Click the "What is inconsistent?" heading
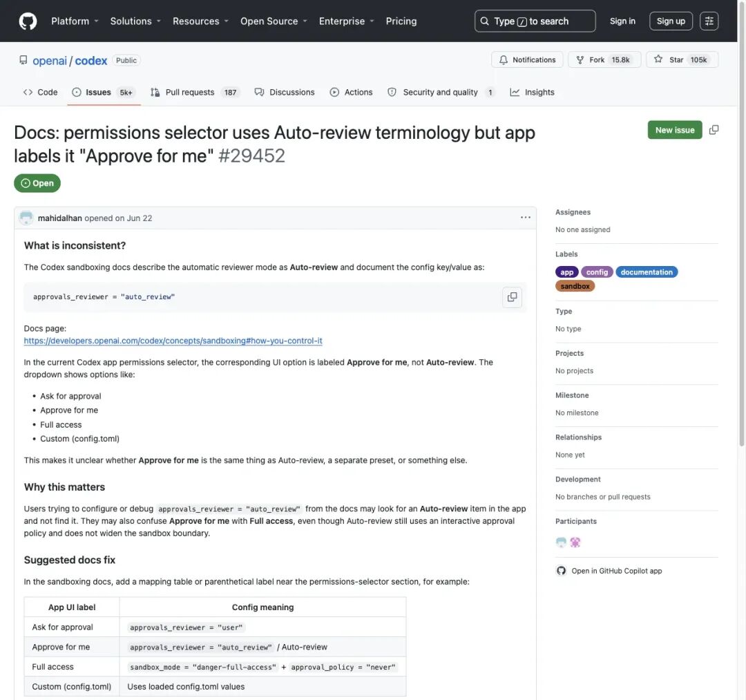Viewport: 746px width, 700px height. point(75,245)
